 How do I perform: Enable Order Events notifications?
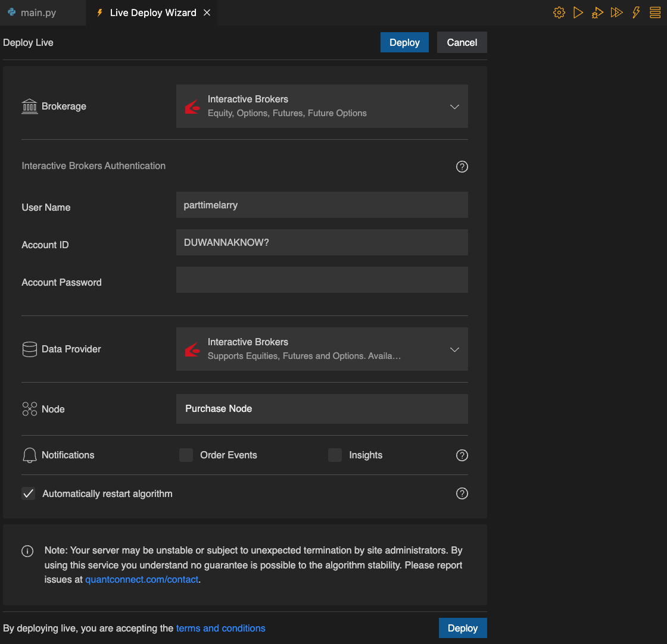point(186,454)
